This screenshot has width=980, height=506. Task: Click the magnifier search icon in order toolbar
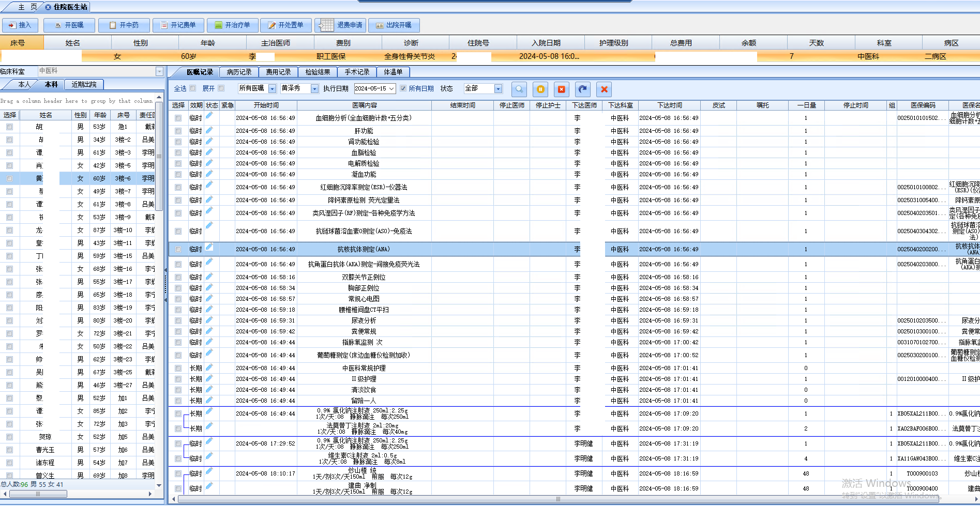coord(519,89)
